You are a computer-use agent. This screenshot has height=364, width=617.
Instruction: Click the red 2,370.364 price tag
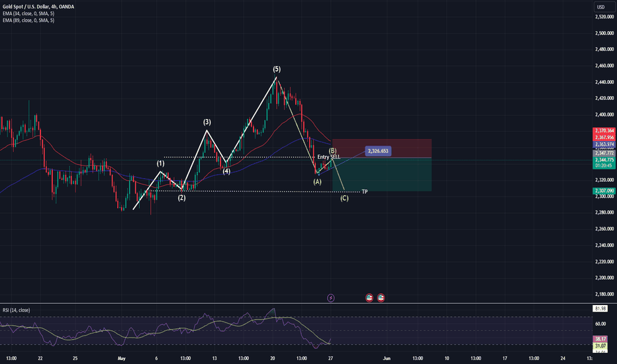click(604, 130)
